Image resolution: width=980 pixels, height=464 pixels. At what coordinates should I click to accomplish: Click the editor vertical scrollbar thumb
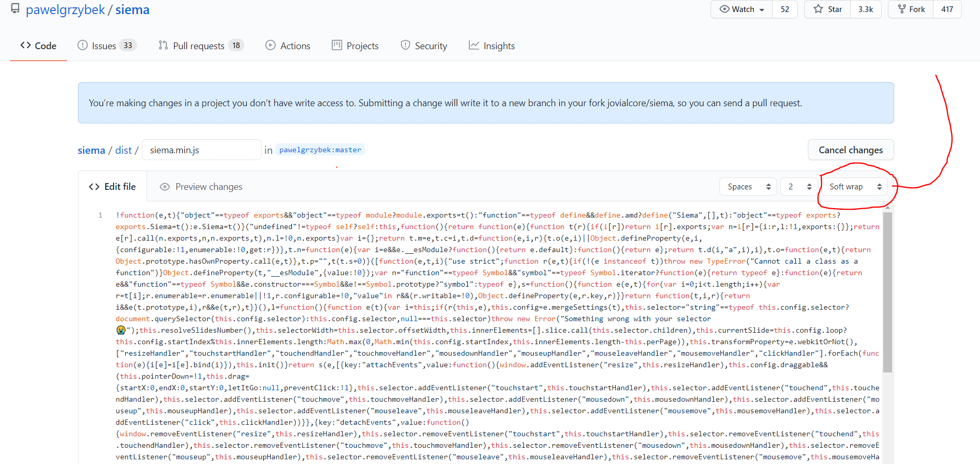(887, 292)
